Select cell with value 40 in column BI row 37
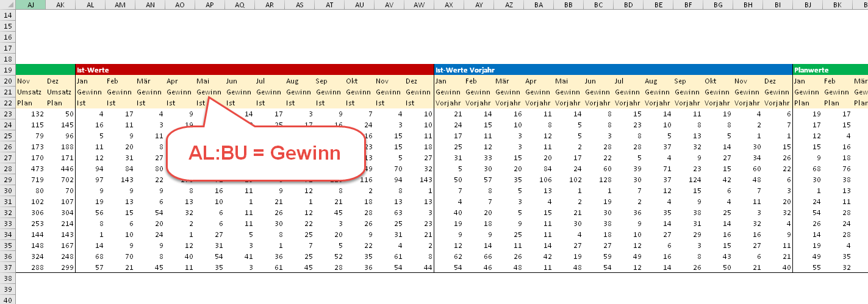Image resolution: width=868 pixels, height=304 pixels. 777,267
